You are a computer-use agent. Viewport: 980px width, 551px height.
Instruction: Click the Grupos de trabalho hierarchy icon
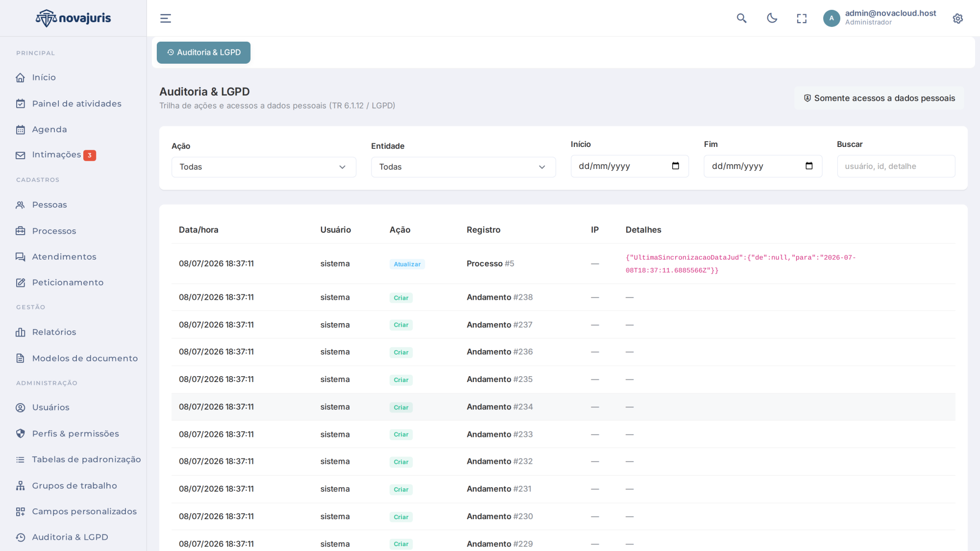click(x=20, y=485)
